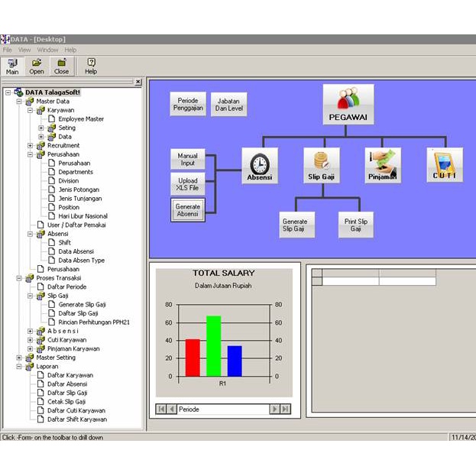Open Cetak Slip Gaji report
The width and height of the screenshot is (476, 476).
coord(66,402)
